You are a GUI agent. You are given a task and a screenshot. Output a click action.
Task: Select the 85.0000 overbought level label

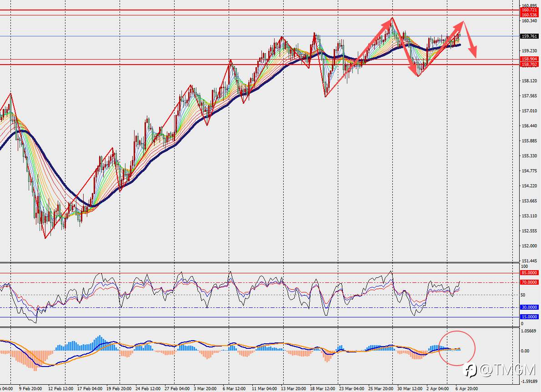529,272
